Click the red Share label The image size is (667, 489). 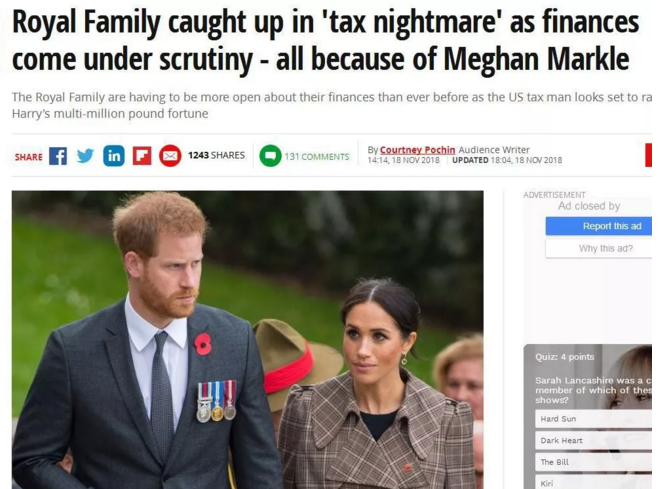point(29,157)
